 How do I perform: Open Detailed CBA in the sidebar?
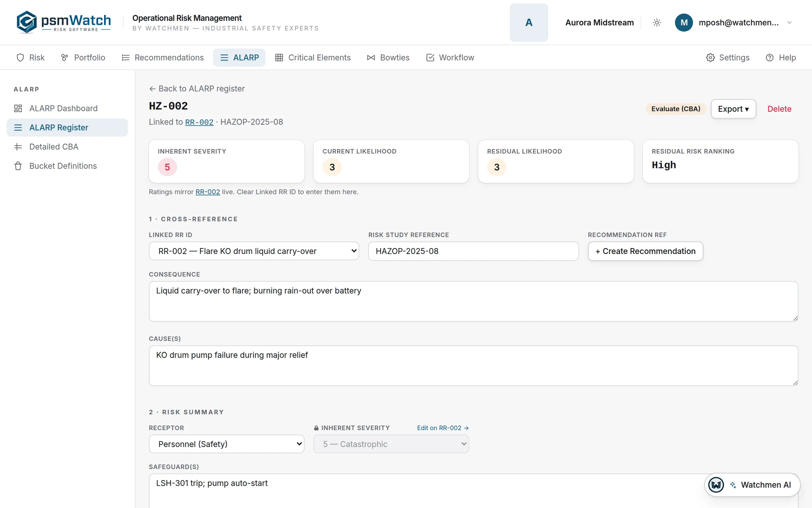[67, 147]
